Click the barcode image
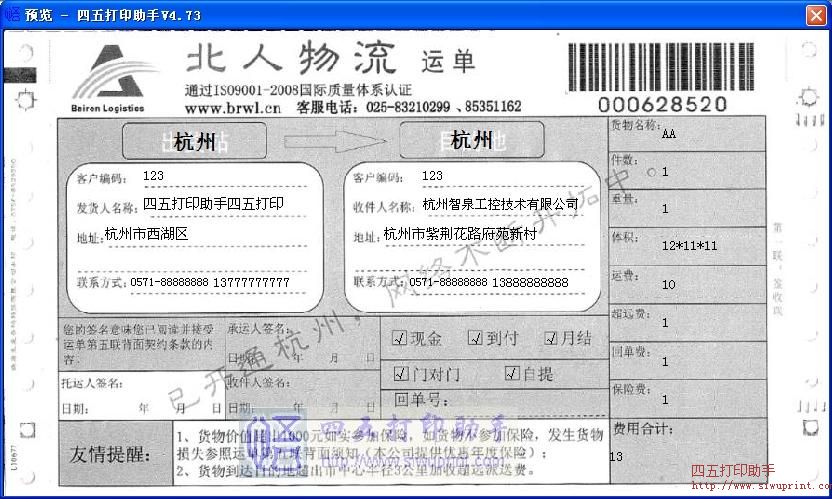The height and width of the screenshot is (499, 832). (x=662, y=67)
